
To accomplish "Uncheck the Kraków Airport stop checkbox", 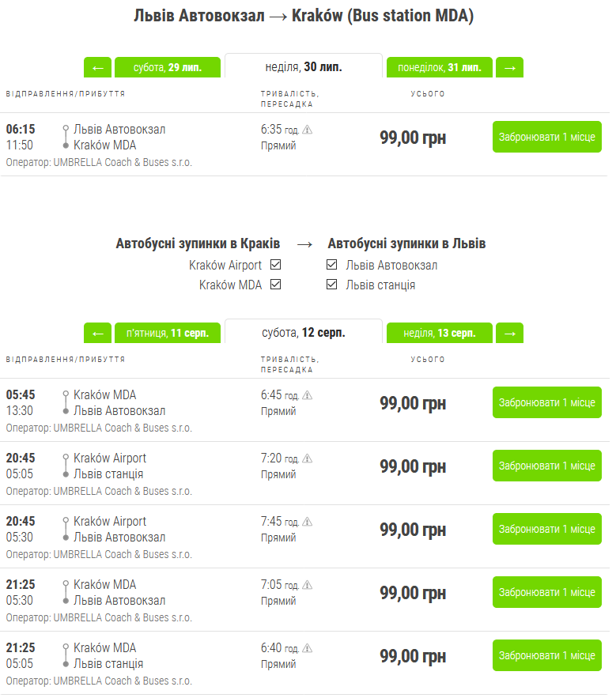I will [x=275, y=266].
